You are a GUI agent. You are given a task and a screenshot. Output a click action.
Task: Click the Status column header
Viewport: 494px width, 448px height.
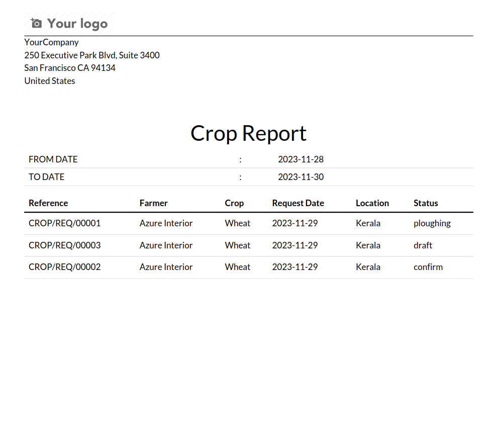click(x=426, y=203)
